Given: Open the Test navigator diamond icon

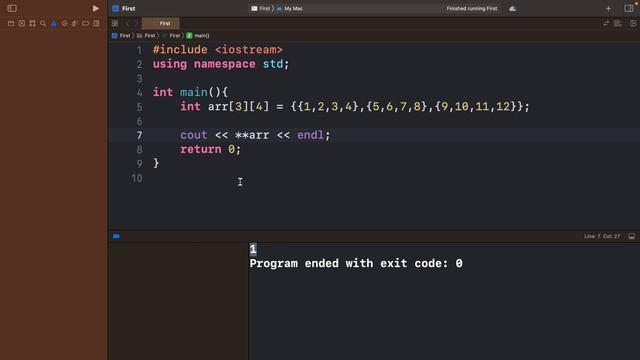Looking at the screenshot, I should (64, 24).
